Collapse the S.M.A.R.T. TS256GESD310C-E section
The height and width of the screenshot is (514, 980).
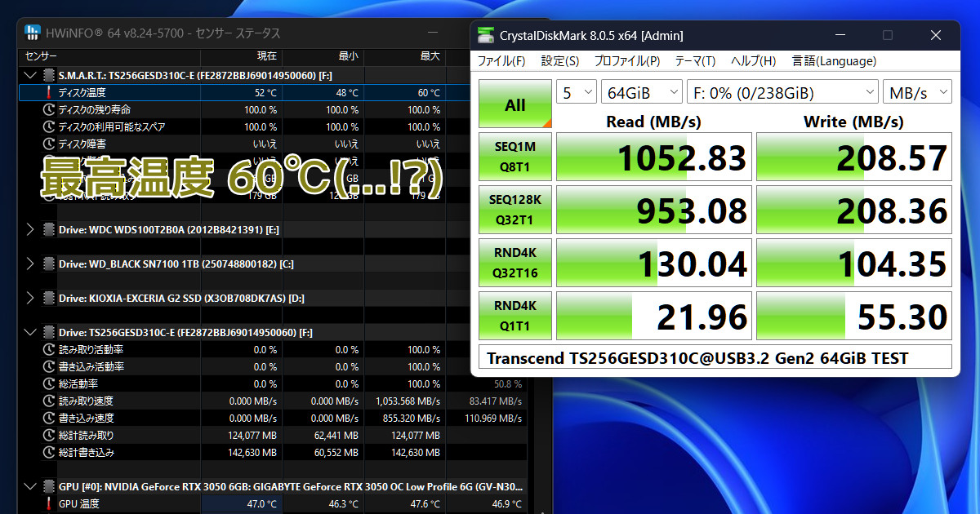pos(30,76)
